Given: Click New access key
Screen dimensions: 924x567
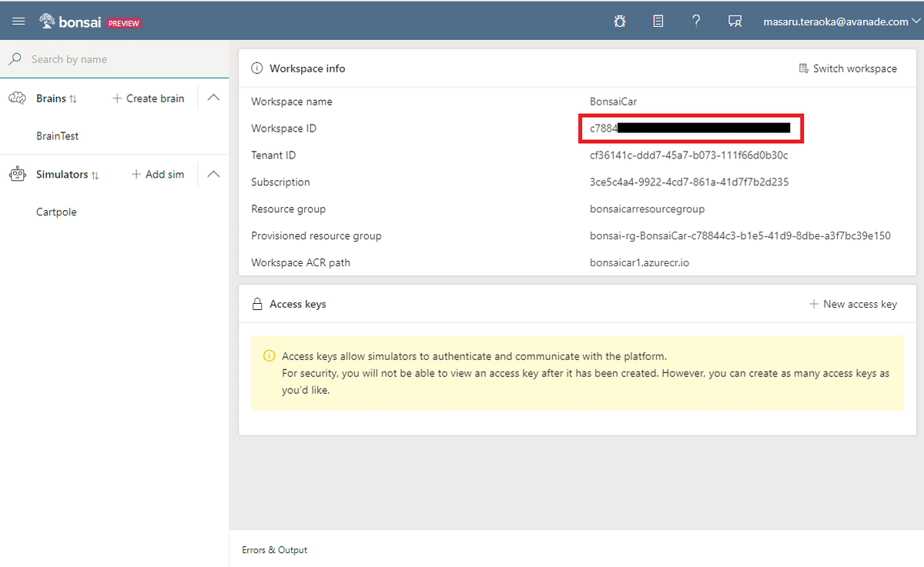Looking at the screenshot, I should pyautogui.click(x=853, y=304).
